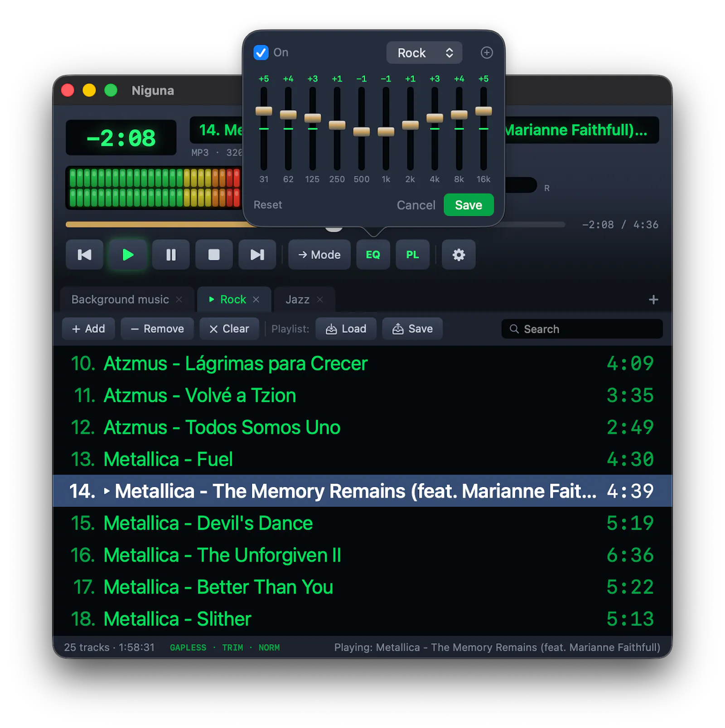Click the green play button
725x728 pixels.
click(x=128, y=255)
